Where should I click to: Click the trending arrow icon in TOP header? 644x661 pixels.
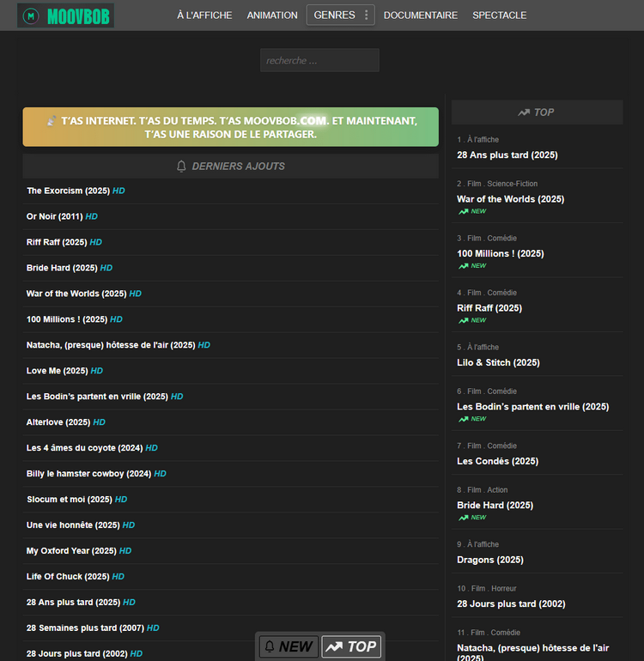[x=524, y=112]
